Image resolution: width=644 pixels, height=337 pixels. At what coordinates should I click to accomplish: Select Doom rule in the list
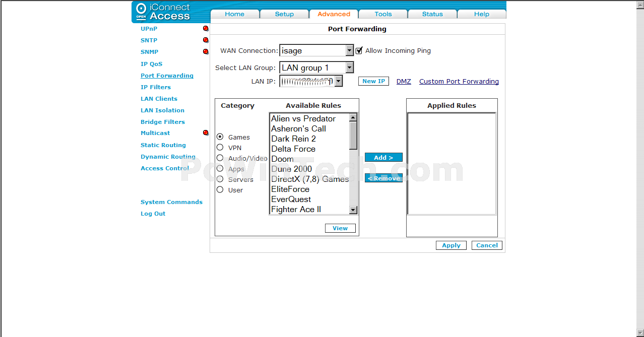coord(309,159)
